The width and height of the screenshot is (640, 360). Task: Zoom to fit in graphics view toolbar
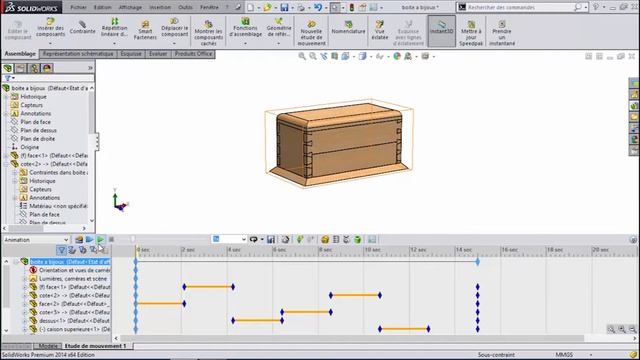tap(302, 56)
